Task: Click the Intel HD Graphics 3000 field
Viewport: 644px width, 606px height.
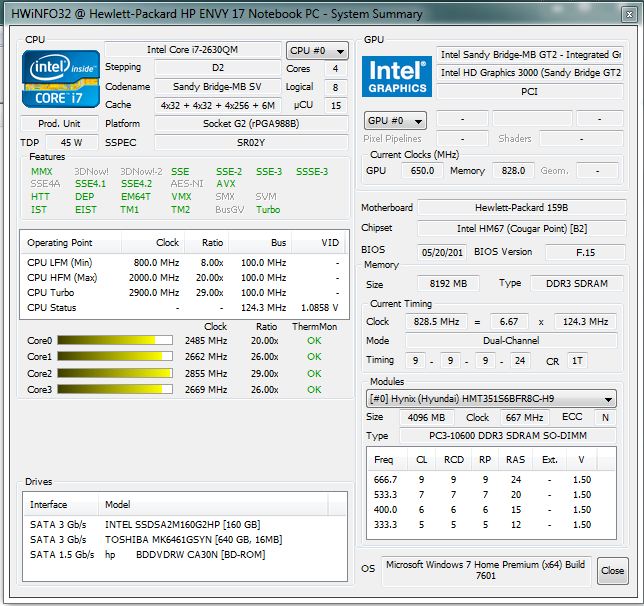Action: pos(530,73)
